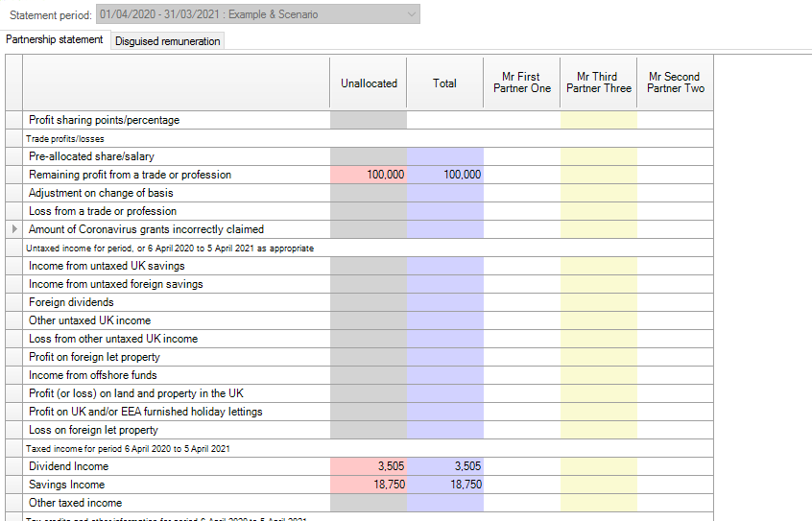Click unallocated 3,505 dividend income cell
The height and width of the screenshot is (521, 812).
pyautogui.click(x=369, y=466)
